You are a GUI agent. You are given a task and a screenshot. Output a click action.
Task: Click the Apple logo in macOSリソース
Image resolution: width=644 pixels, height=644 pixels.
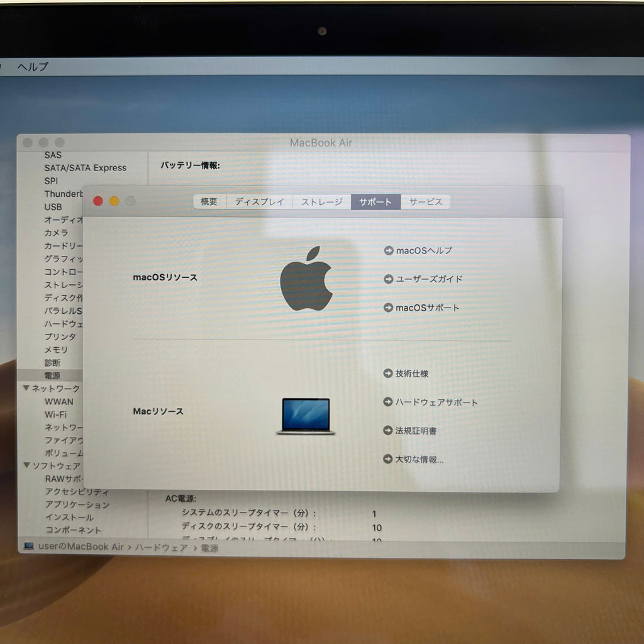pos(306,279)
